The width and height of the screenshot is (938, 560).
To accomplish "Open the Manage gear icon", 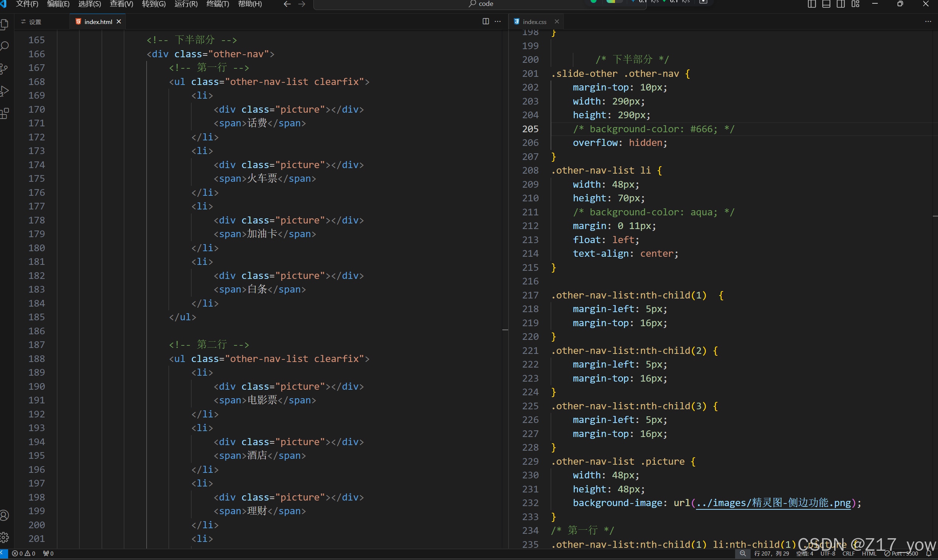I will pos(4,537).
